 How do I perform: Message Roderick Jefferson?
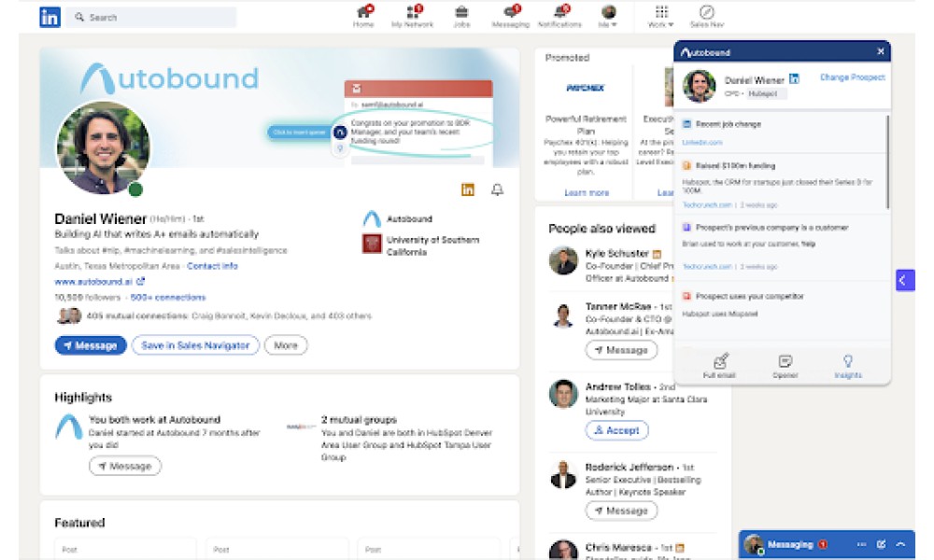621,511
